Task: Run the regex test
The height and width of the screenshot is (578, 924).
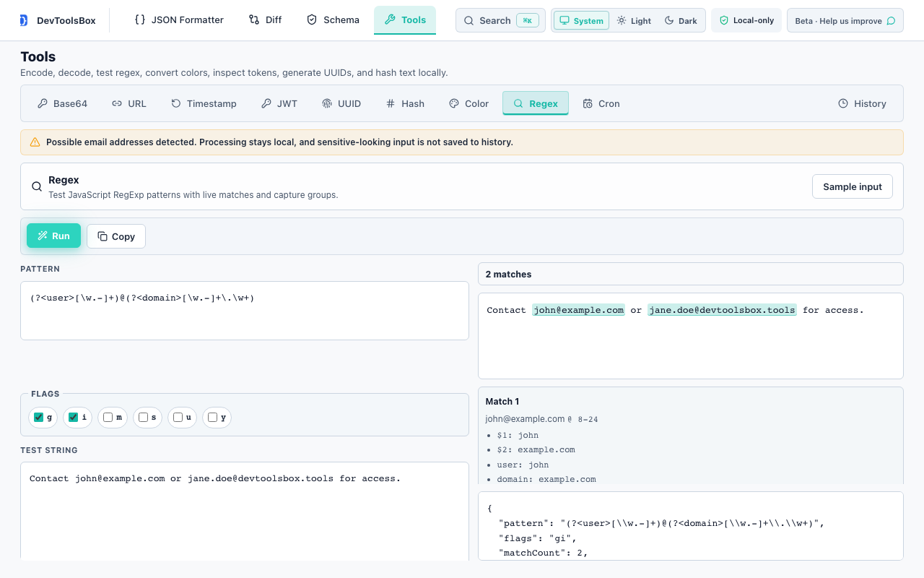Action: pyautogui.click(x=54, y=236)
